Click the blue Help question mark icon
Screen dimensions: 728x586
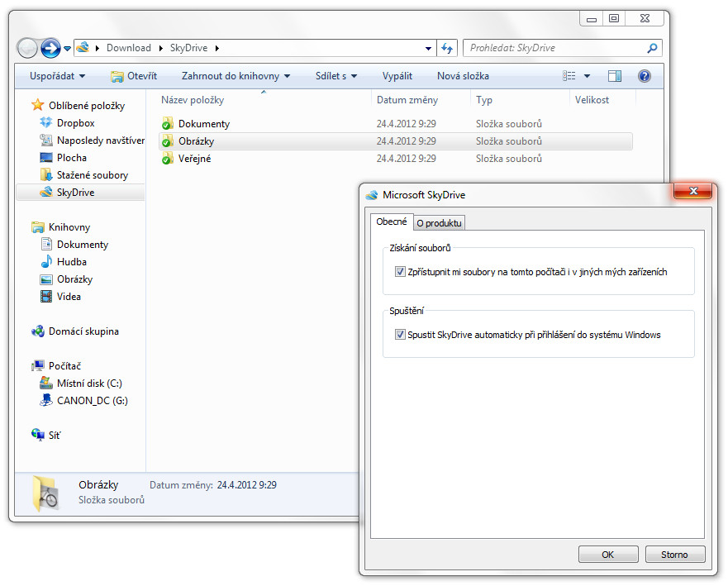point(645,76)
